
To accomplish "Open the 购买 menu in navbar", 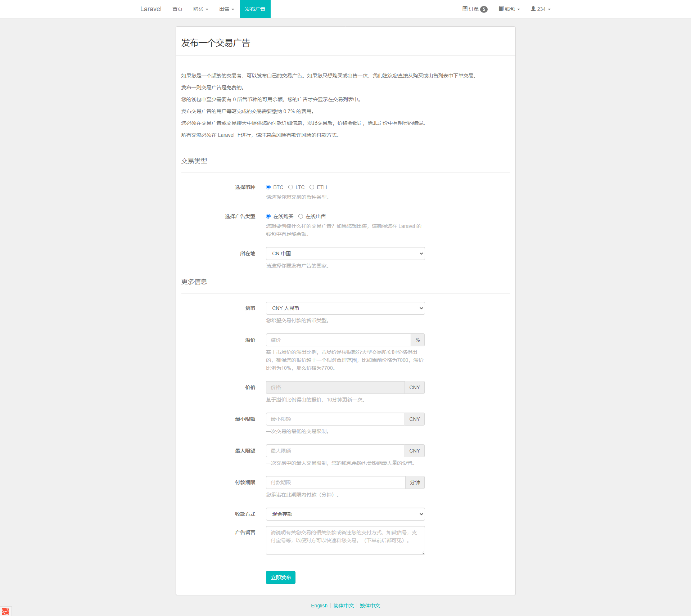I will pos(200,9).
